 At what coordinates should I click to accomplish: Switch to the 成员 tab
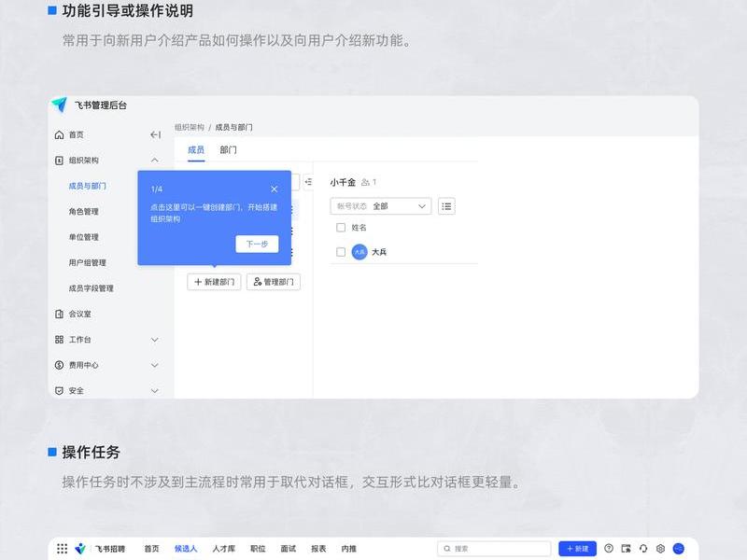point(196,150)
